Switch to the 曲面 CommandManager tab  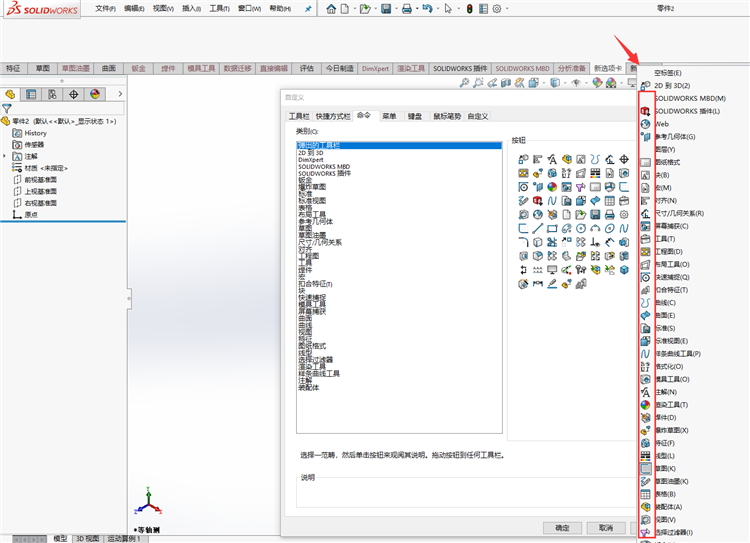(109, 68)
